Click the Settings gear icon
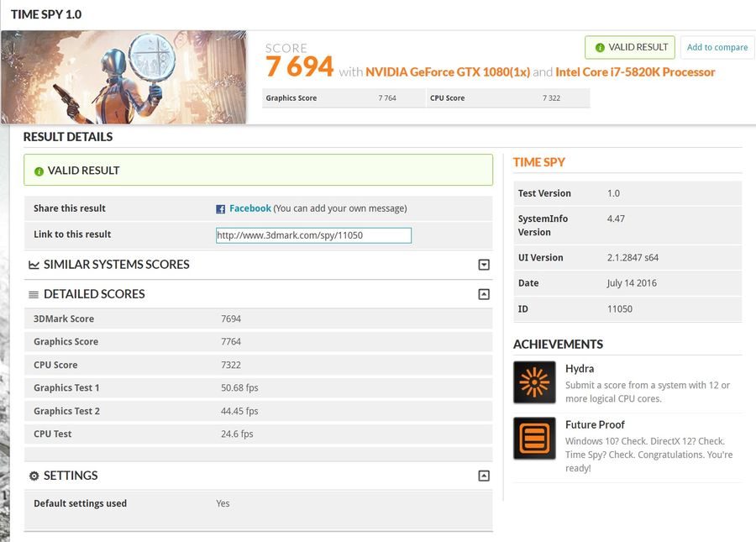Viewport: 756px width, 542px height. point(34,476)
